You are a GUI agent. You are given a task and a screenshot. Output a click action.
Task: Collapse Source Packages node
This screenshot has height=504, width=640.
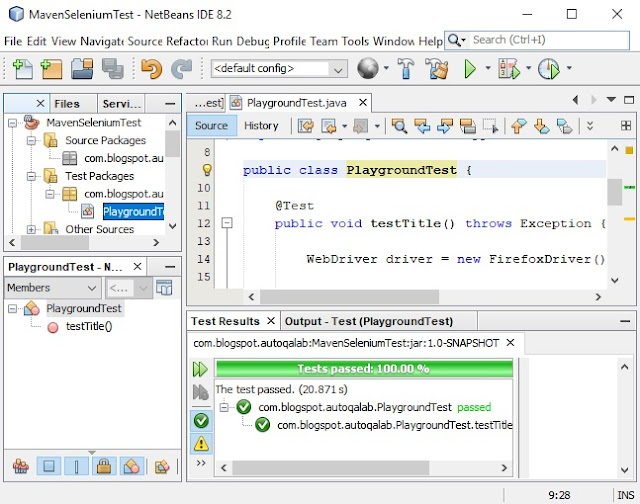click(31, 140)
